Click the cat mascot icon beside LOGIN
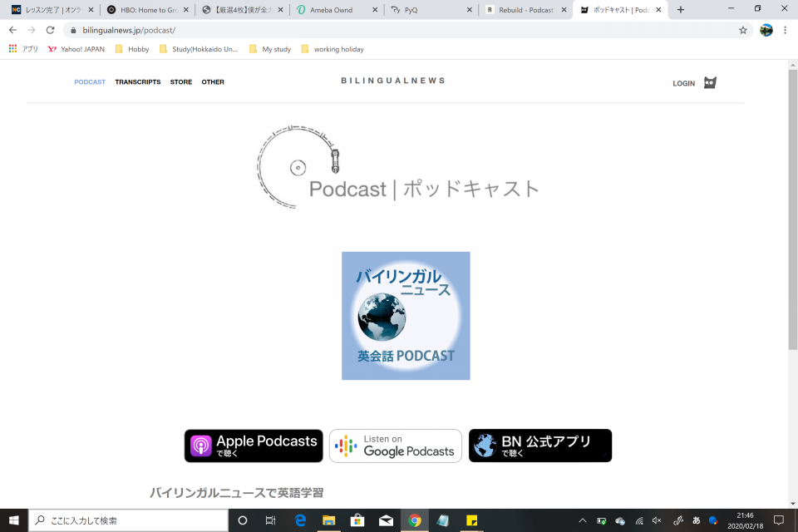 point(710,82)
